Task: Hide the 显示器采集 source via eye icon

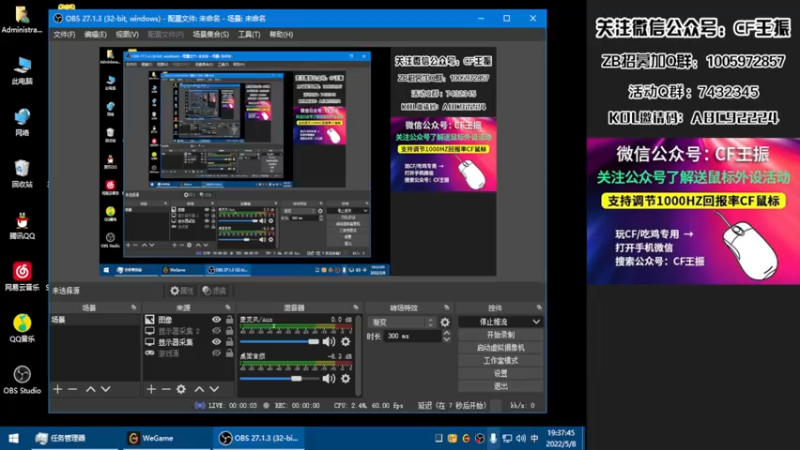Action: pos(216,342)
